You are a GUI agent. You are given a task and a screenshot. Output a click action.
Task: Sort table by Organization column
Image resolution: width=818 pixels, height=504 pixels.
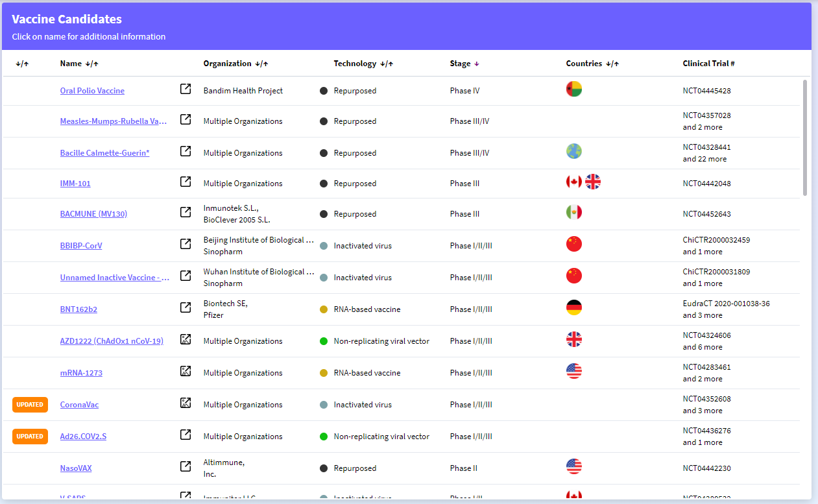click(236, 64)
